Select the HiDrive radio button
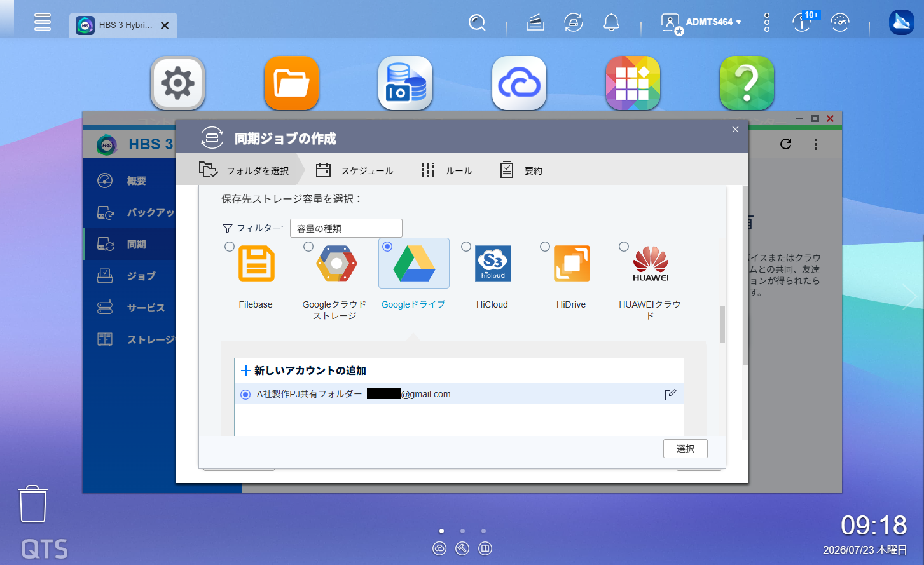This screenshot has width=924, height=565. pyautogui.click(x=545, y=247)
